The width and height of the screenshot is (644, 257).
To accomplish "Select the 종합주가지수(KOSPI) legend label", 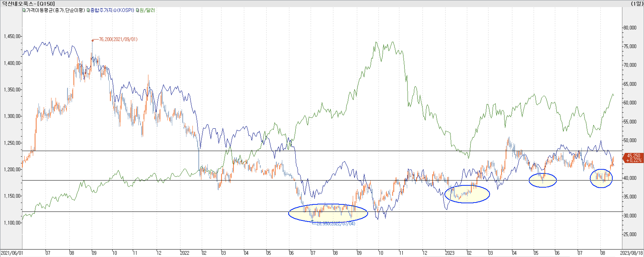I will pos(112,10).
